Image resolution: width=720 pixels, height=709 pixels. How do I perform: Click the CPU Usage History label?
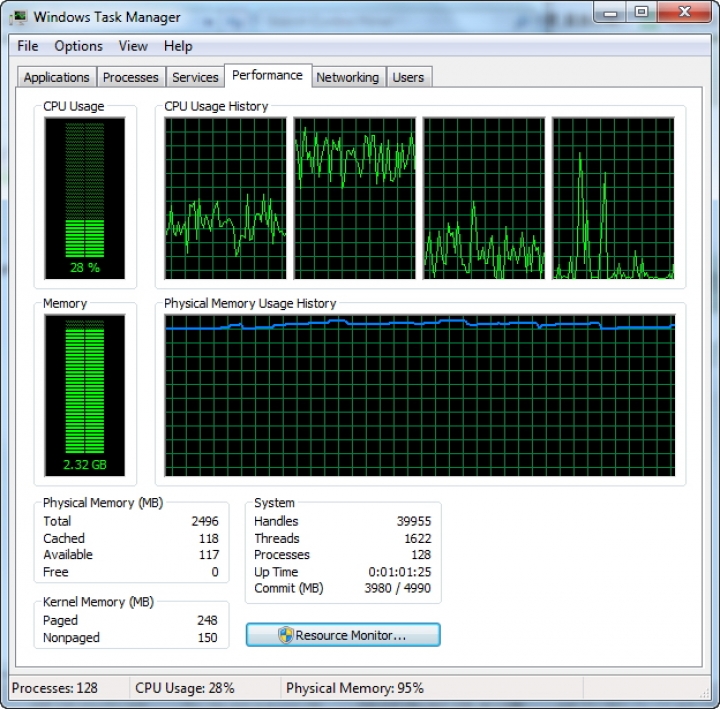216,107
